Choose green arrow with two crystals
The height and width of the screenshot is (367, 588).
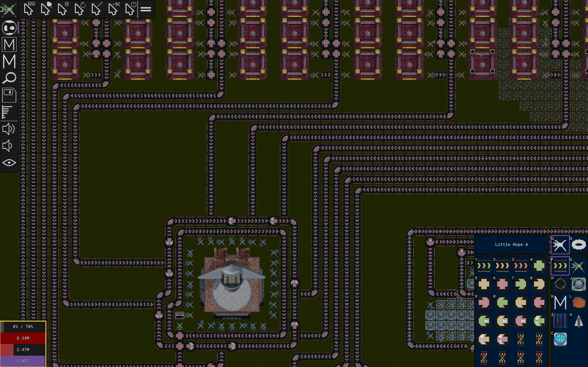coord(539,321)
